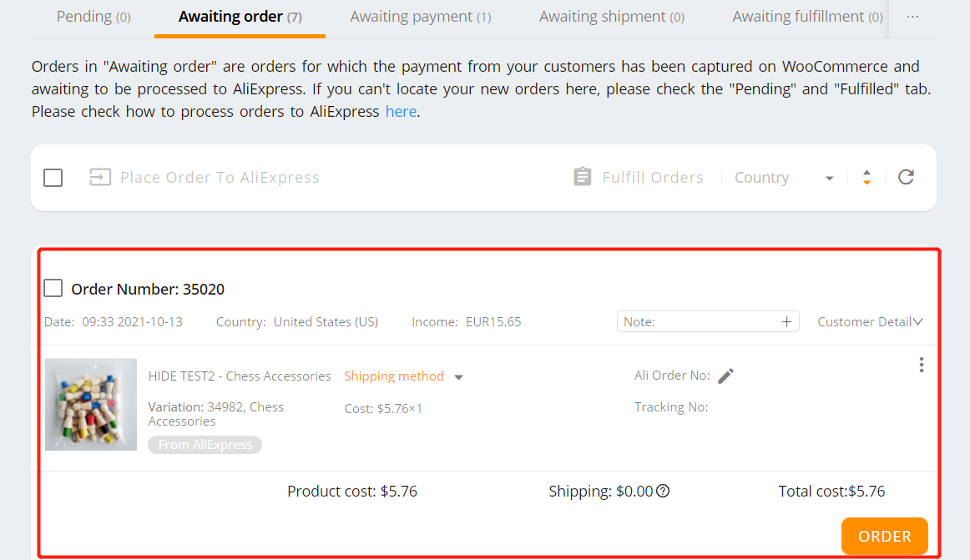Open the "here" help link
The height and width of the screenshot is (560, 970).
(x=401, y=111)
